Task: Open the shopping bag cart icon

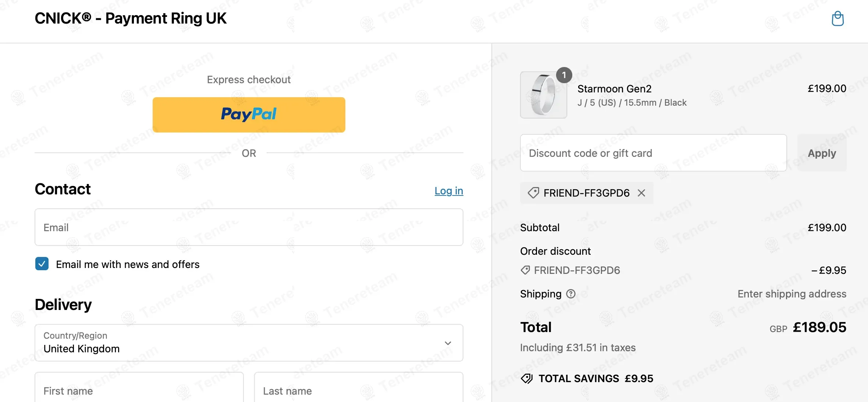Action: point(837,19)
